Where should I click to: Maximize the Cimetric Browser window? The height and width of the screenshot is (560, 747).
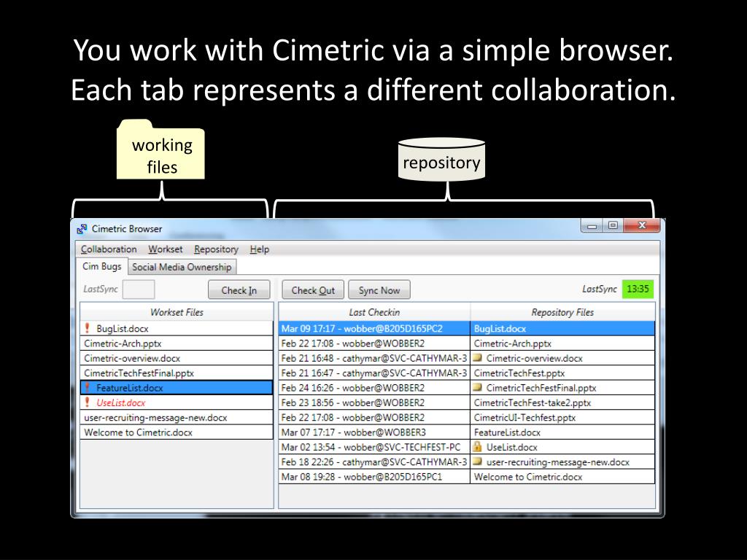pyautogui.click(x=613, y=226)
